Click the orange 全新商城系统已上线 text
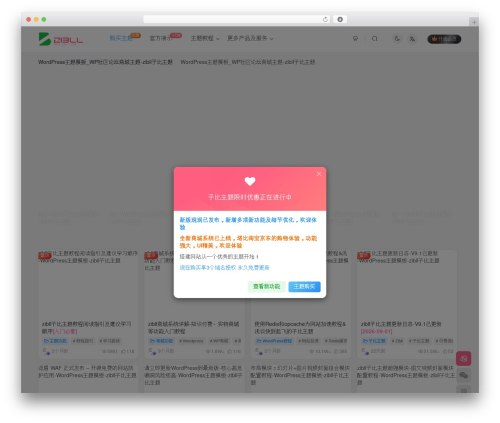This screenshot has width=500, height=423. [248, 242]
